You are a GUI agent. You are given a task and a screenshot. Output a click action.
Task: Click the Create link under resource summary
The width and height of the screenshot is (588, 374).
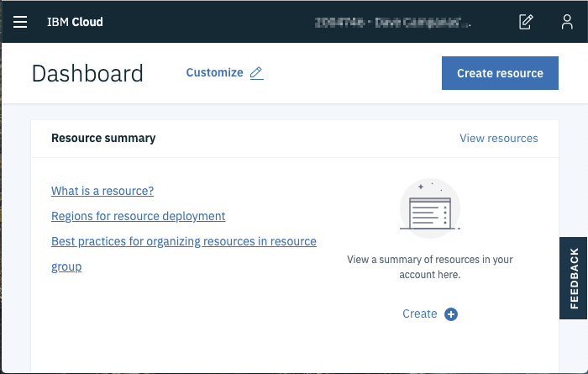tap(420, 313)
